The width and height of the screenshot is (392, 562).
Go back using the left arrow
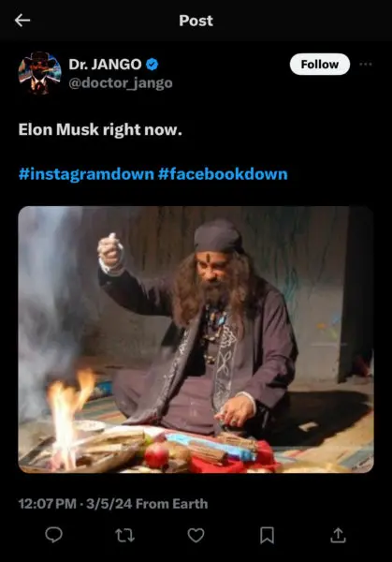point(22,21)
